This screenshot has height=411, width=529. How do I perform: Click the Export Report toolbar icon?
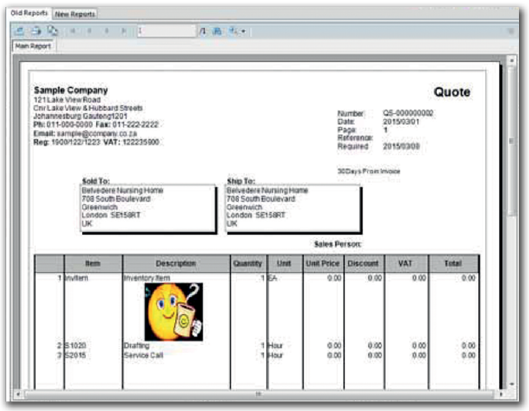(x=20, y=31)
